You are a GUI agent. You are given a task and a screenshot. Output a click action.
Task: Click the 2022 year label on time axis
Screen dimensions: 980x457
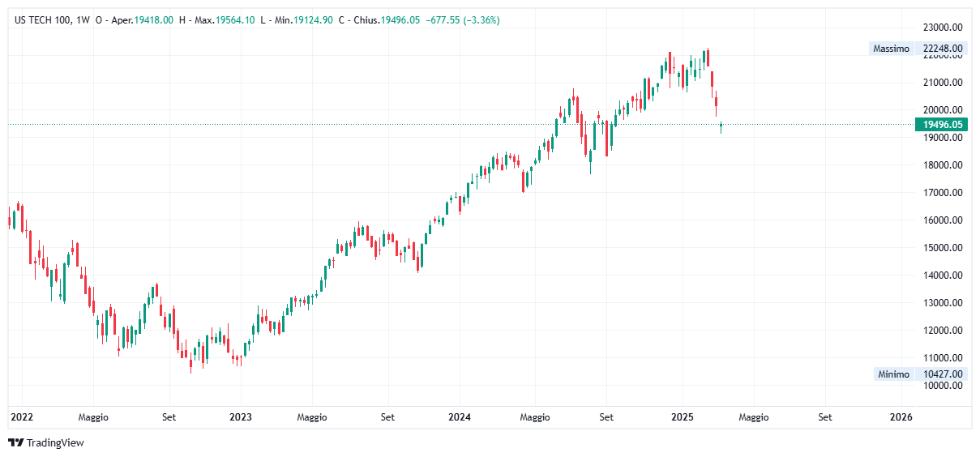pyautogui.click(x=21, y=417)
